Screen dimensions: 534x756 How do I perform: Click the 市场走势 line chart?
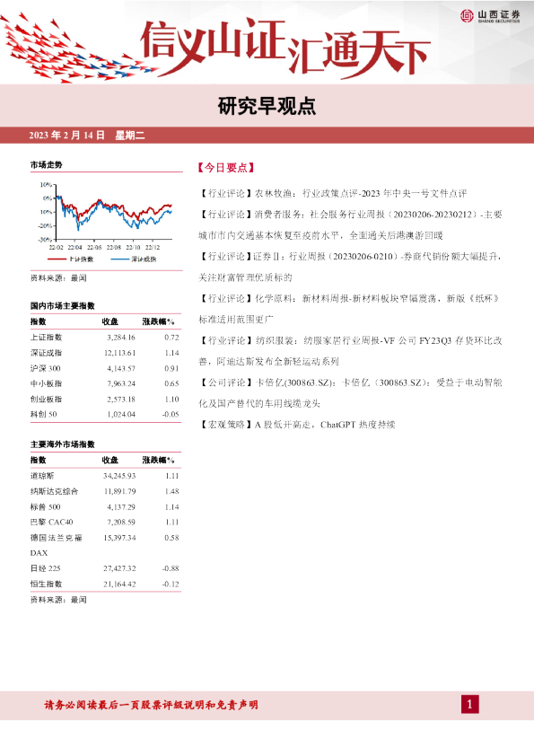point(106,215)
